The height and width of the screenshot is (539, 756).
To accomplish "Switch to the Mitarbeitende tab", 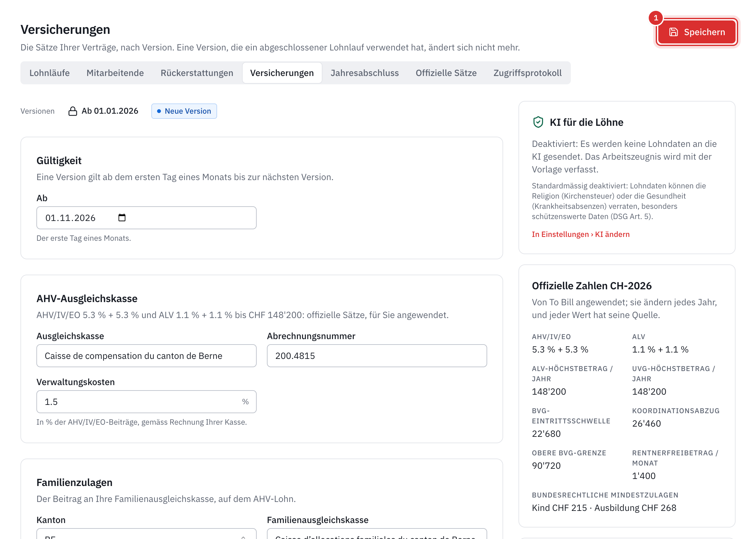I will [x=115, y=73].
